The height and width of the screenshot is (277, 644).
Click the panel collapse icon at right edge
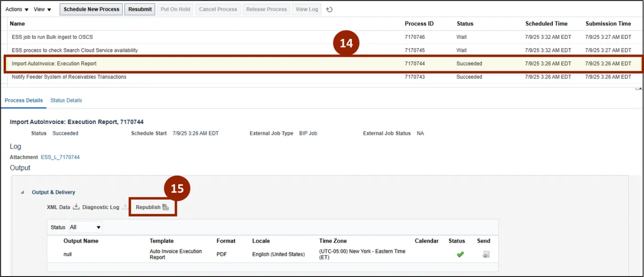[639, 88]
